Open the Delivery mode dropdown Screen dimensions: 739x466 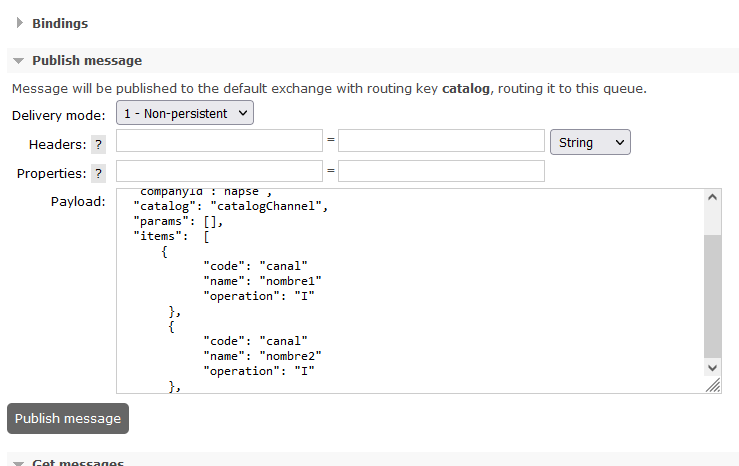[185, 114]
